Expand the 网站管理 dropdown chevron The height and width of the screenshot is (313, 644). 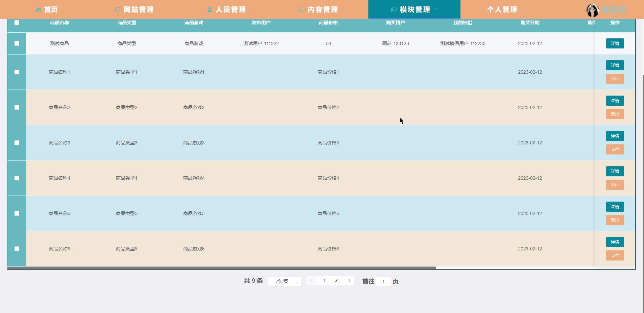coord(160,9)
